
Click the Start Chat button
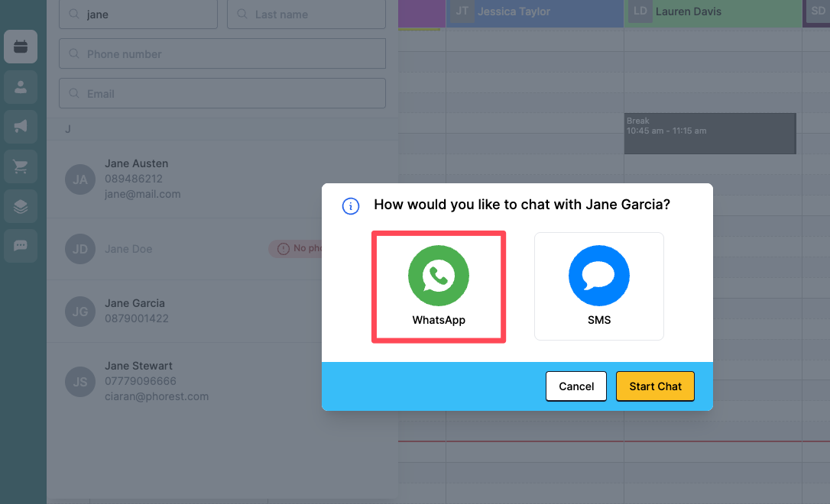click(655, 386)
